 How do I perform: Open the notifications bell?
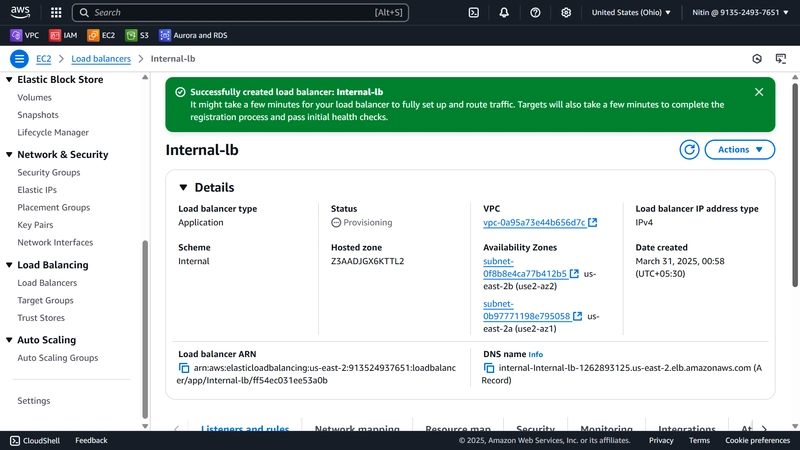tap(504, 12)
